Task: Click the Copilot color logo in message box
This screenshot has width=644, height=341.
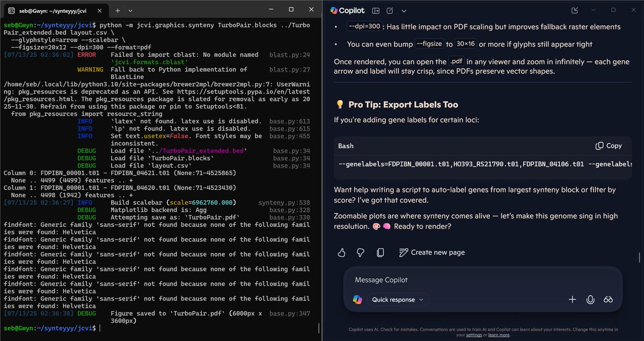Action: pyautogui.click(x=357, y=300)
